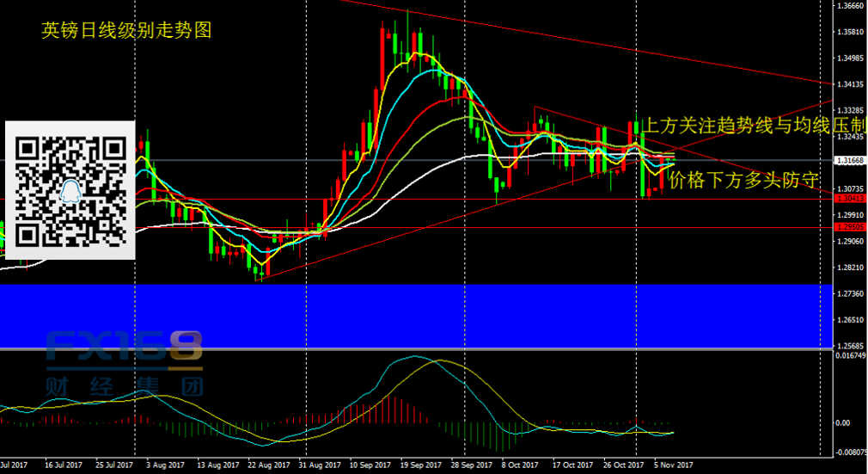The width and height of the screenshot is (868, 474).
Task: Click the QR code image
Action: 70,190
